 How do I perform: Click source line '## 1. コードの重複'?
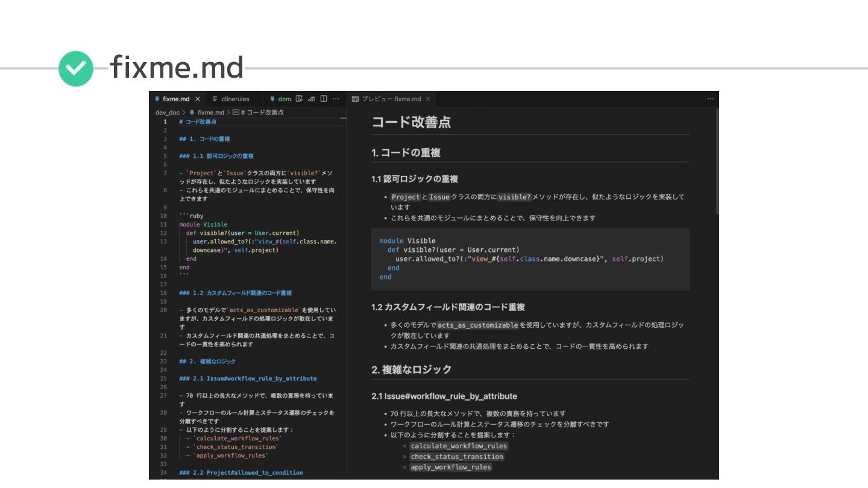pos(204,139)
